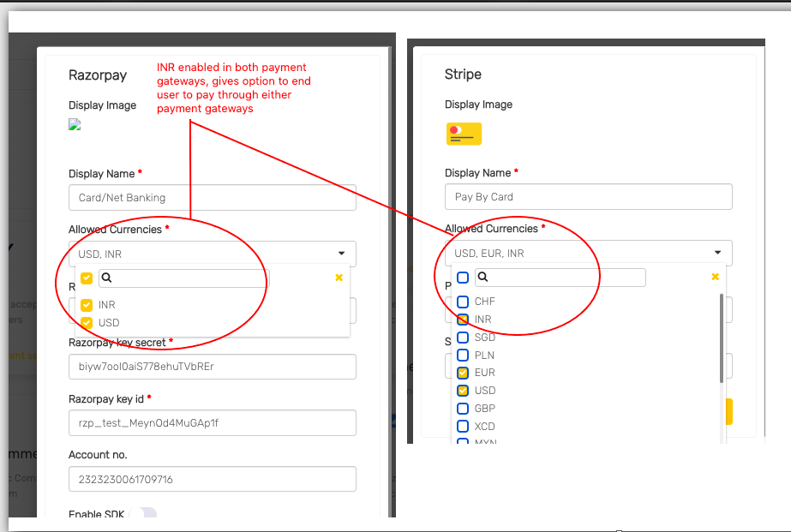Click the Stripe currency list scrollbar
Image resolution: width=791 pixels, height=532 pixels.
(x=722, y=338)
